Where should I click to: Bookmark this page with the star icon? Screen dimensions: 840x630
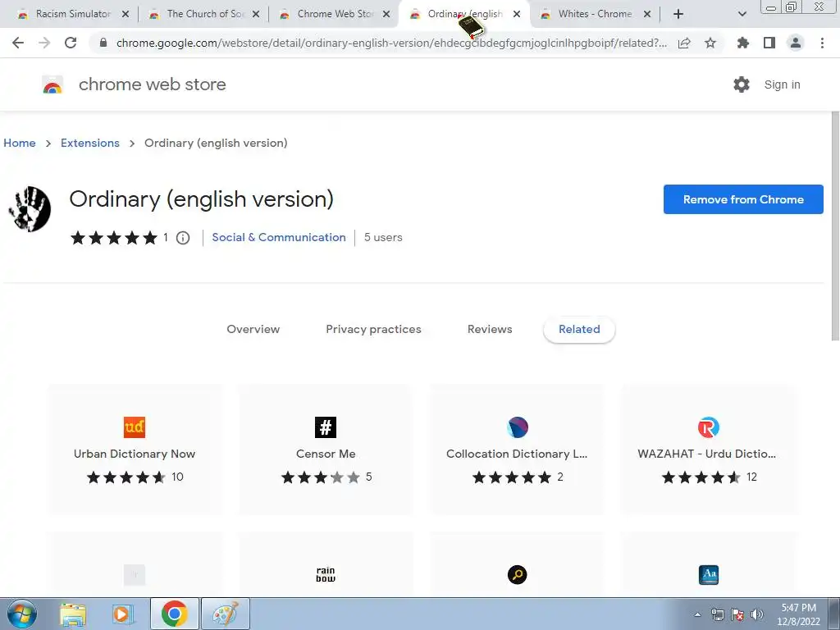pyautogui.click(x=710, y=43)
